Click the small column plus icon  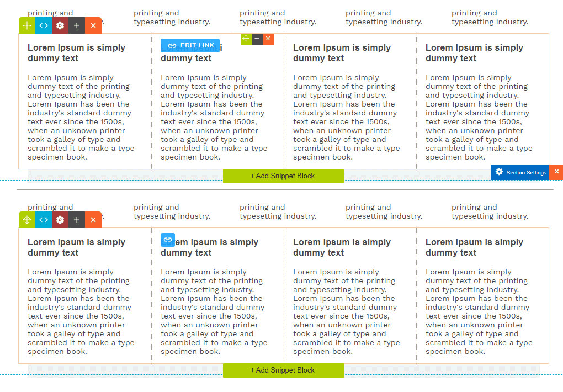click(x=257, y=39)
